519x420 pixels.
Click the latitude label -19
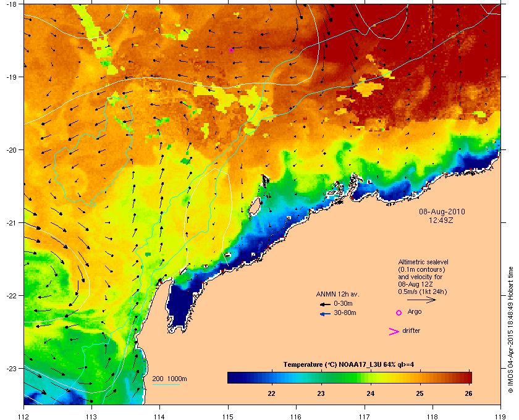pyautogui.click(x=11, y=77)
